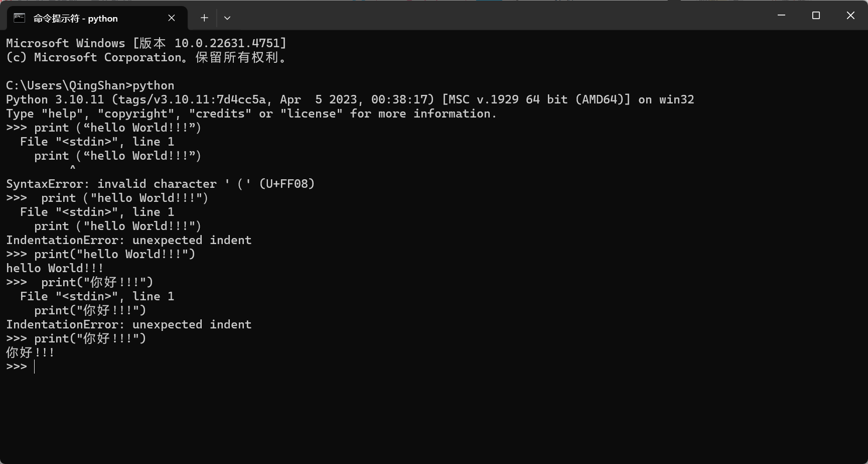Click the caret ^ error marker

pos(73,169)
